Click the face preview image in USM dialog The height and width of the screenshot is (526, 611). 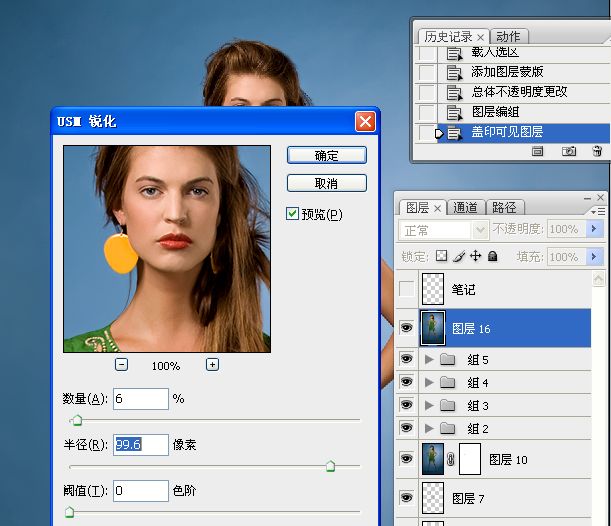pyautogui.click(x=167, y=249)
